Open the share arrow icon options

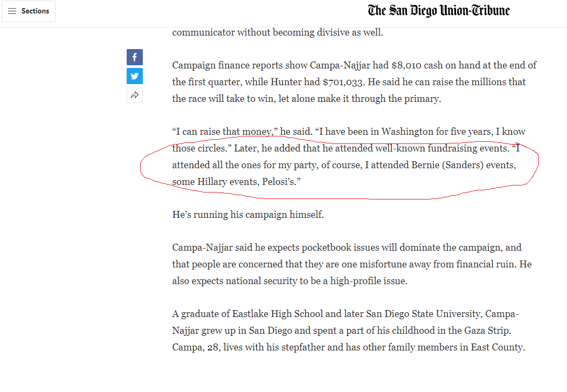pyautogui.click(x=135, y=95)
